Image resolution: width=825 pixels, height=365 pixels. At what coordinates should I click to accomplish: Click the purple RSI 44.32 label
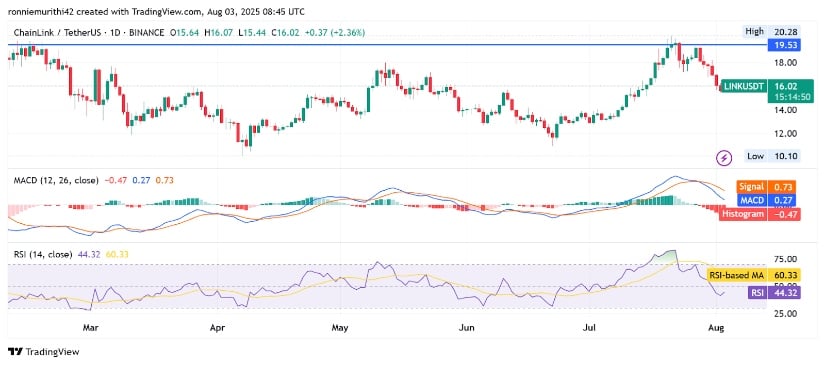tap(774, 292)
